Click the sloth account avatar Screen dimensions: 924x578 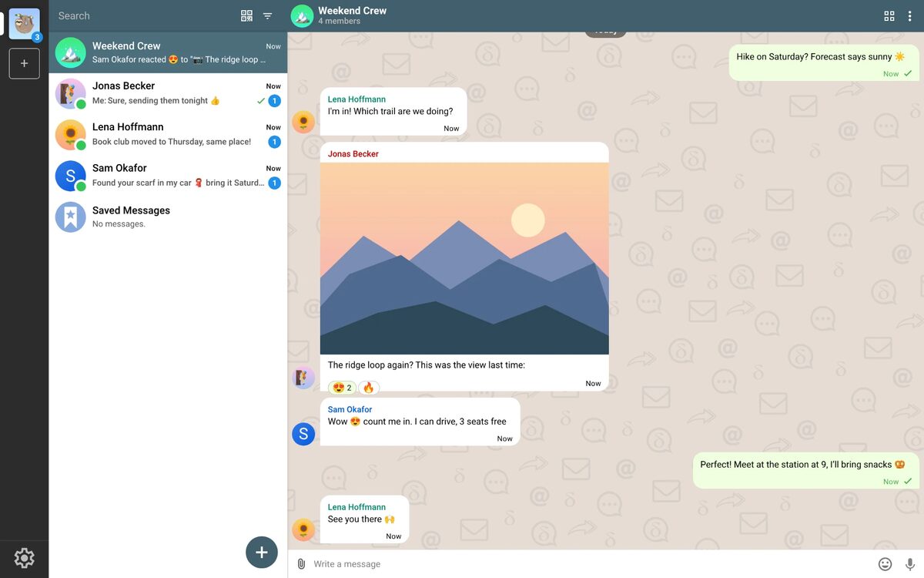point(24,24)
